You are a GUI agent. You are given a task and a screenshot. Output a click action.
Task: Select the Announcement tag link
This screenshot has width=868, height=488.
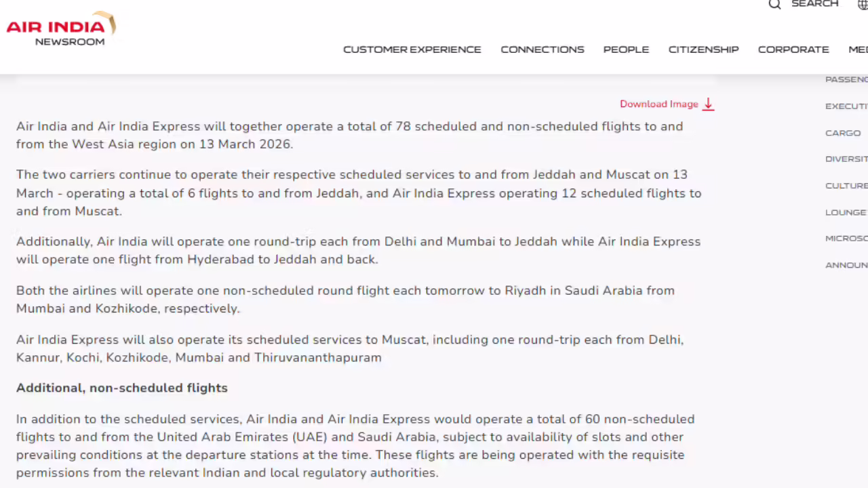(x=846, y=265)
